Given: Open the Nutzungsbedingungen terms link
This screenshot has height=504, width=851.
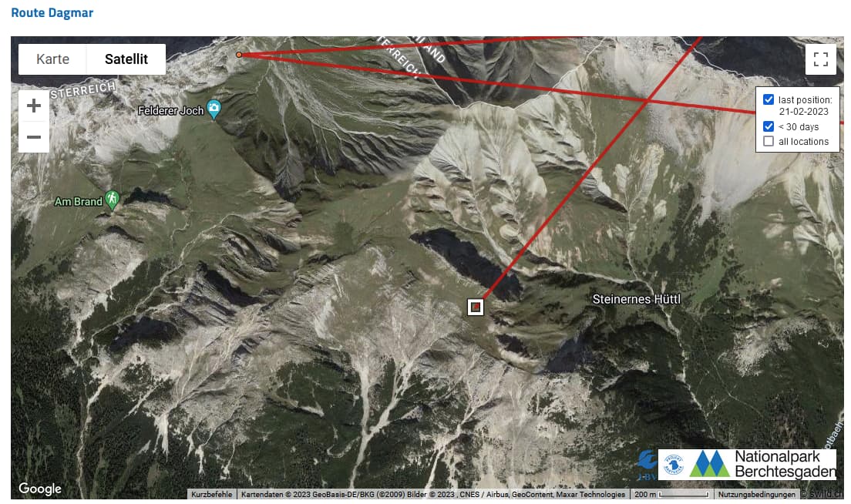Looking at the screenshot, I should [756, 494].
